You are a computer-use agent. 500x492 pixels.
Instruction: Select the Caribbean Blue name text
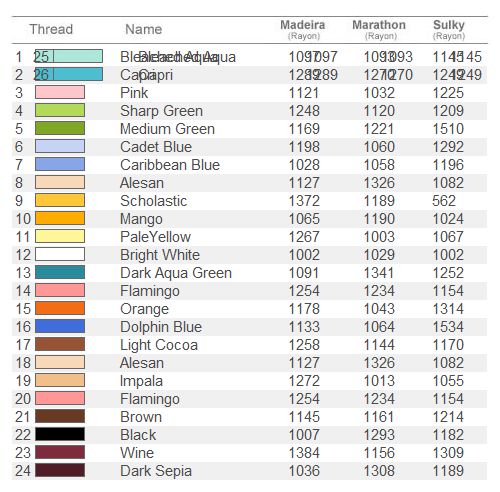tap(170, 165)
